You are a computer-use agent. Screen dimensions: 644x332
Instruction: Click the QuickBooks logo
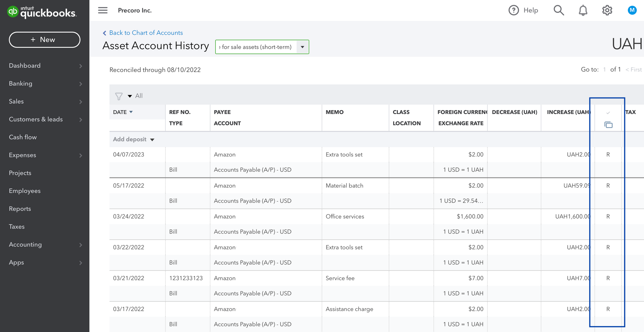click(x=42, y=12)
